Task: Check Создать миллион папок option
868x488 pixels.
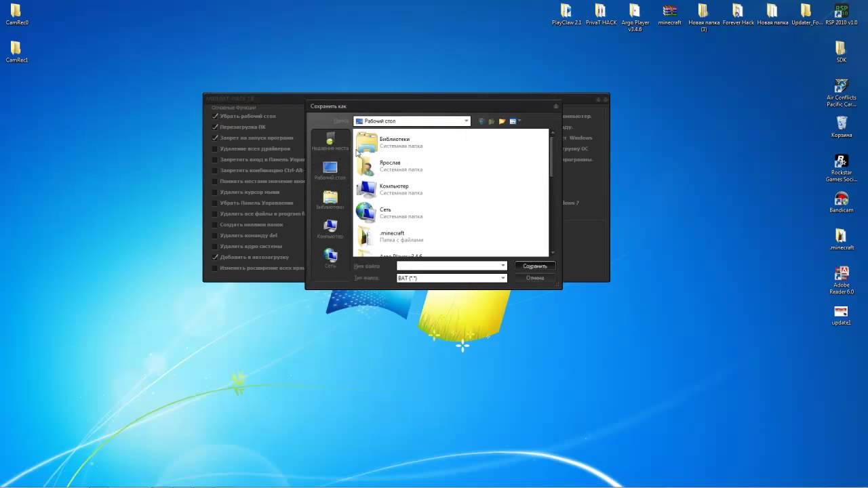Action: point(215,224)
